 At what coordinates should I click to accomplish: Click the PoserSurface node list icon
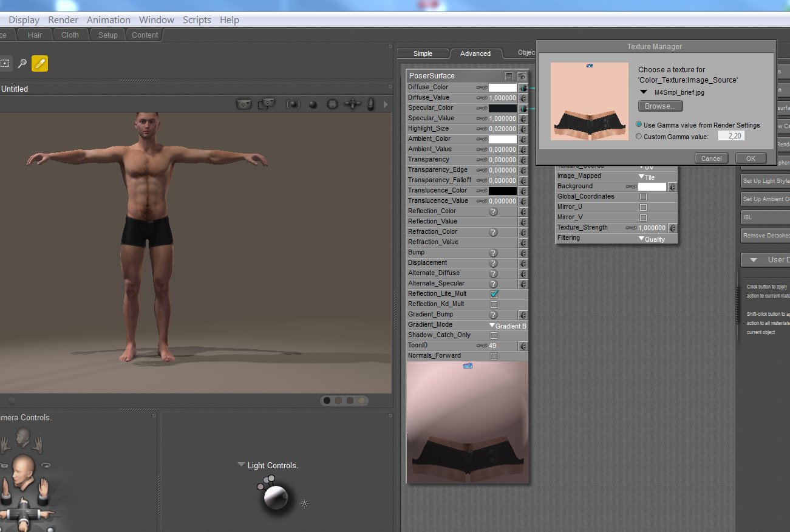(509, 77)
